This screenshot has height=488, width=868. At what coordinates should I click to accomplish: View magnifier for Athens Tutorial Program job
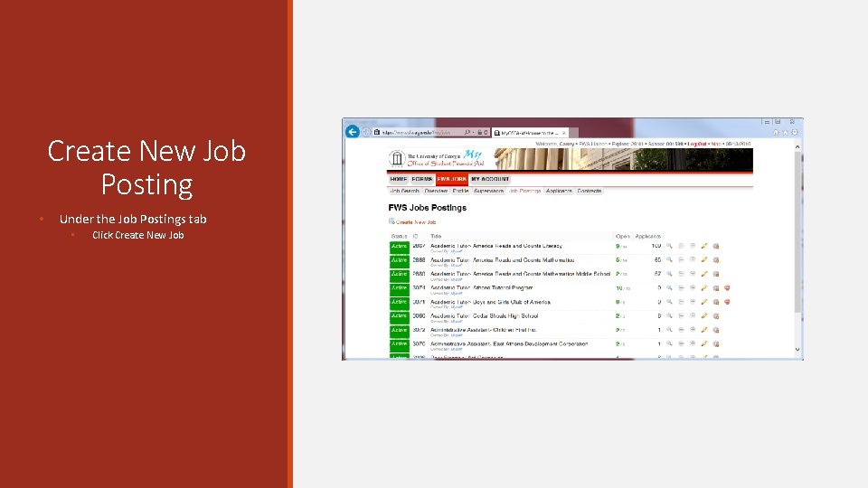point(669,288)
